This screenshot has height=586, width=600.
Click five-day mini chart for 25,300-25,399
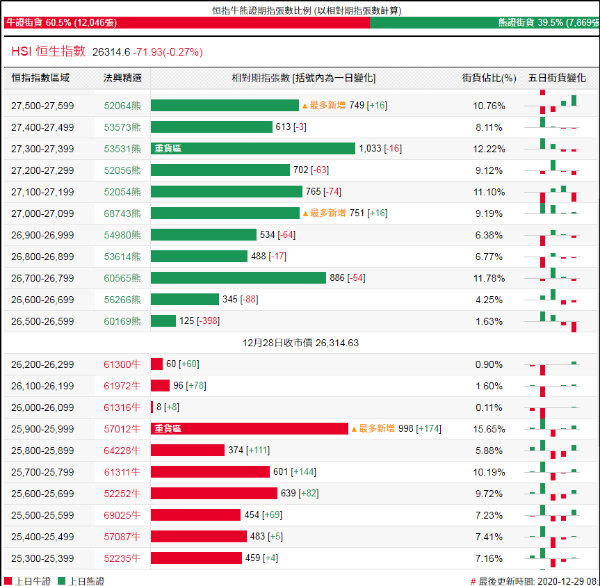click(x=553, y=558)
